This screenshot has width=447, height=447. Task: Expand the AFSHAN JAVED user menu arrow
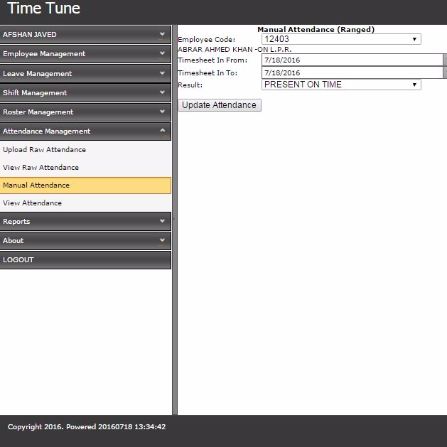tap(162, 34)
